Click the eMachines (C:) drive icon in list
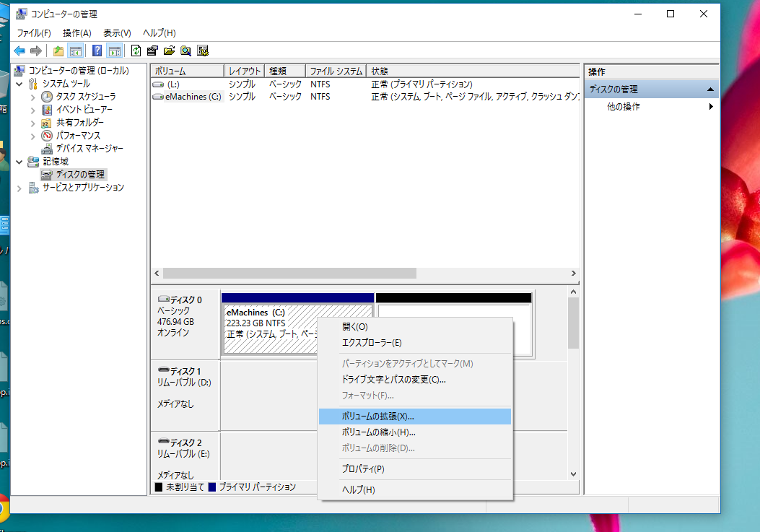The height and width of the screenshot is (532, 760). 158,97
